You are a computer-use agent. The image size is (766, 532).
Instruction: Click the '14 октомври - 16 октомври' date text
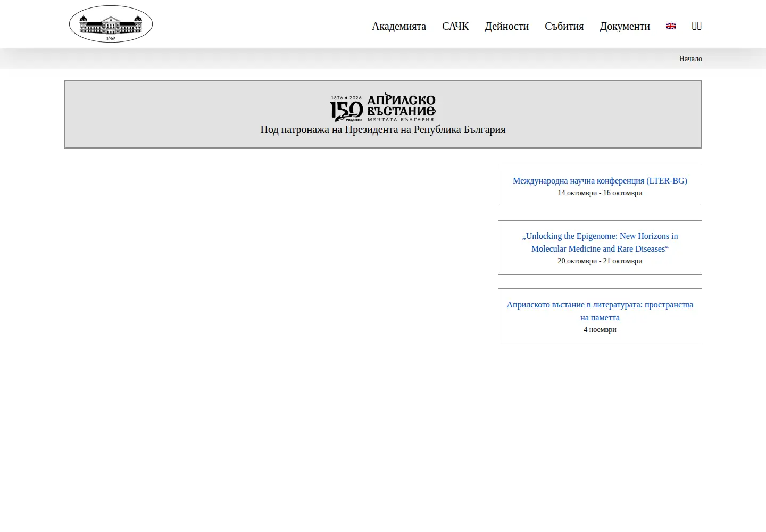[x=600, y=193]
